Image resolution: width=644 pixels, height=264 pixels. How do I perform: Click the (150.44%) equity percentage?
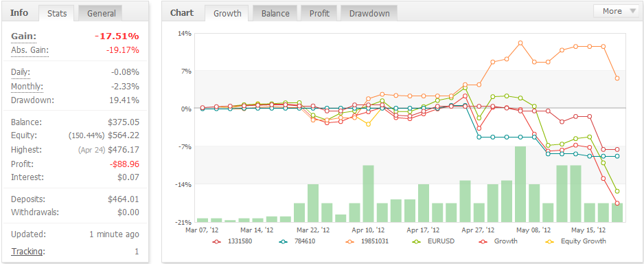(87, 136)
